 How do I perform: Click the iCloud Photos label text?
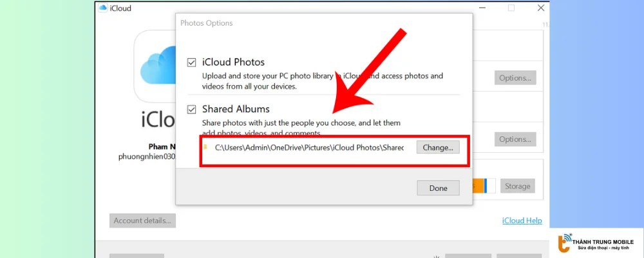(233, 63)
